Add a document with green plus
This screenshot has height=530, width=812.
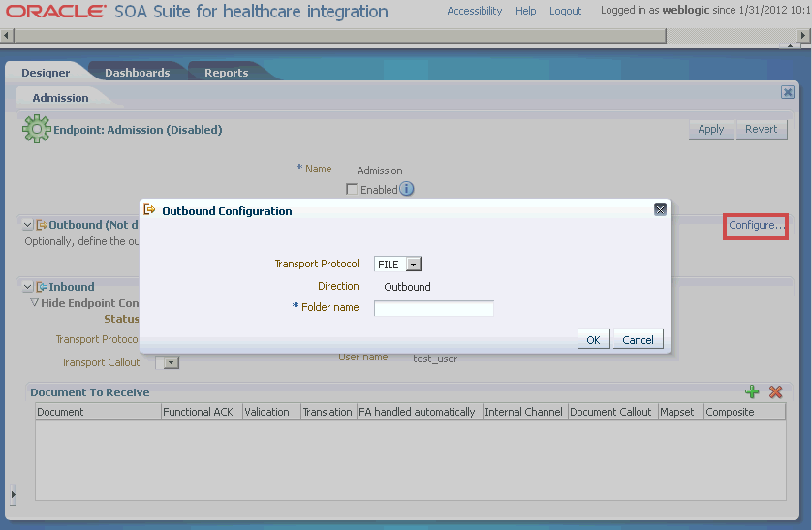[x=752, y=391]
